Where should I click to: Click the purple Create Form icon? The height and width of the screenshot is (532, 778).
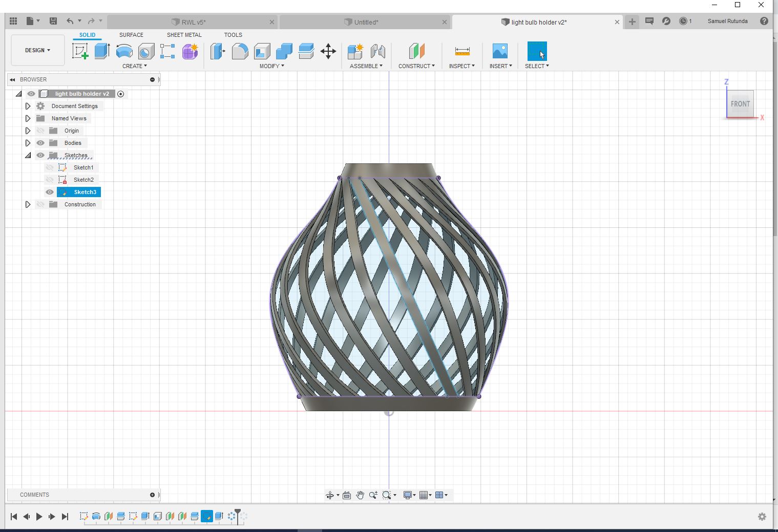[190, 51]
